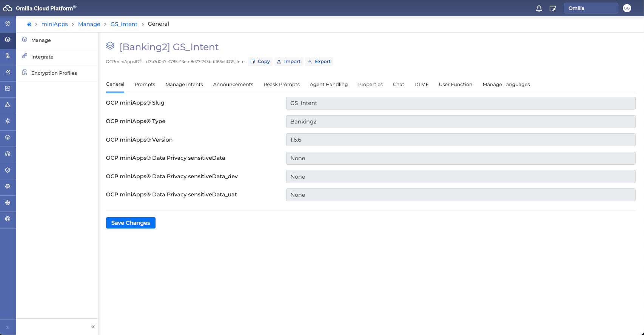Open the notifications bell
The image size is (644, 335).
539,8
